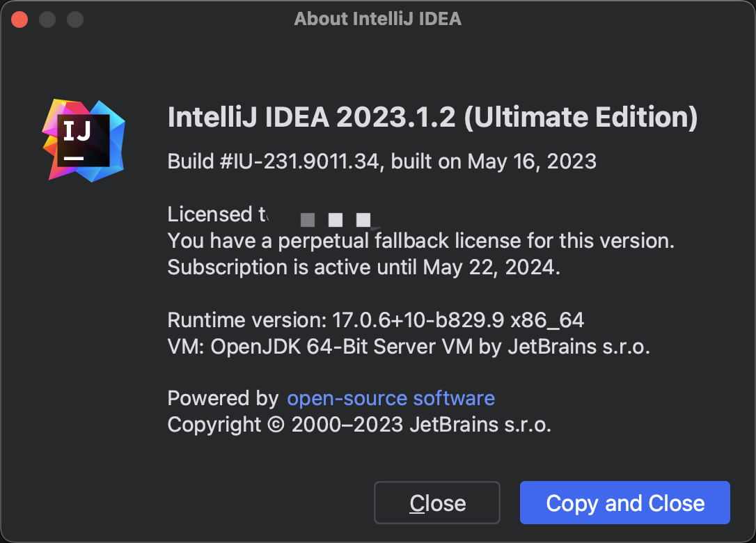Image resolution: width=756 pixels, height=543 pixels.
Task: Click the middle gray traffic light button
Action: pos(47,19)
